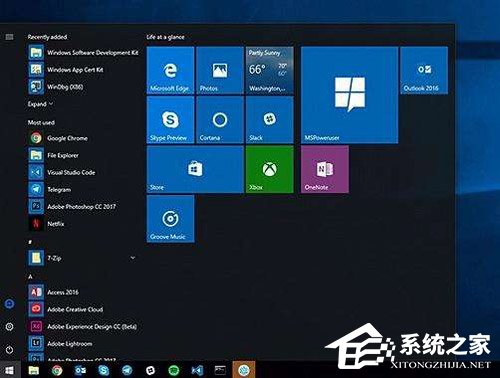Open Outlook on the taskbar

[80, 370]
